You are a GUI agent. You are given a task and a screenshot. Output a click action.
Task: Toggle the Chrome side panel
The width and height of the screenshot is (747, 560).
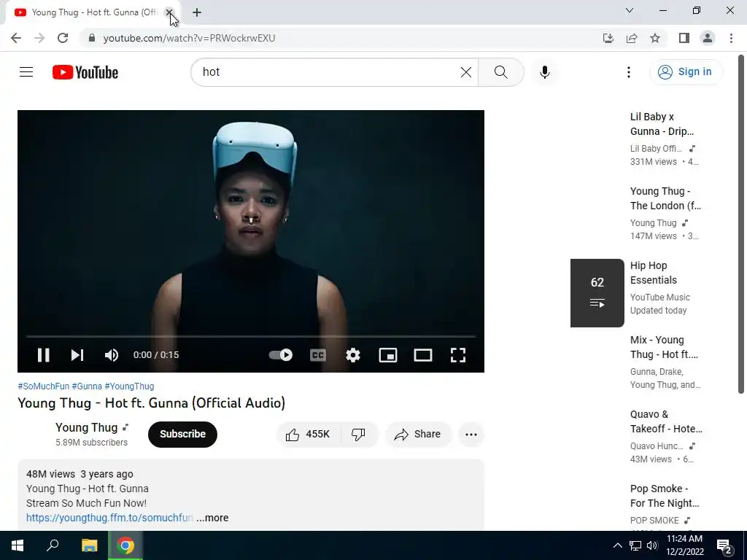[x=684, y=38]
